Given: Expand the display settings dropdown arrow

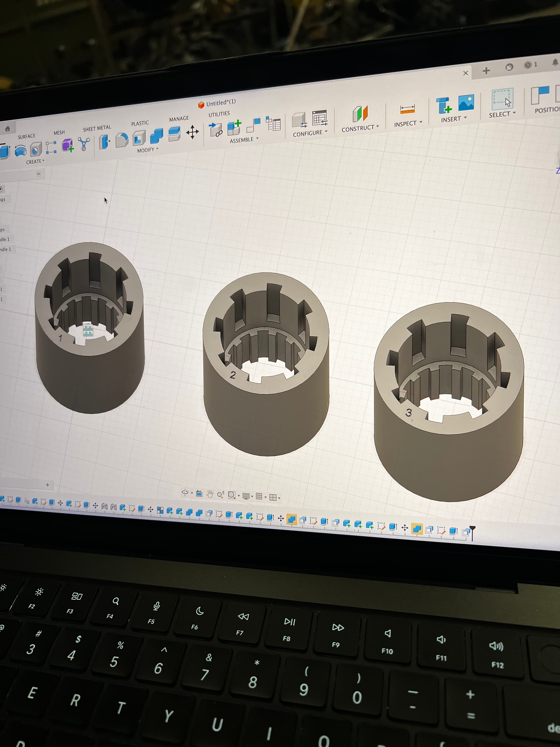Looking at the screenshot, I should coord(252,496).
